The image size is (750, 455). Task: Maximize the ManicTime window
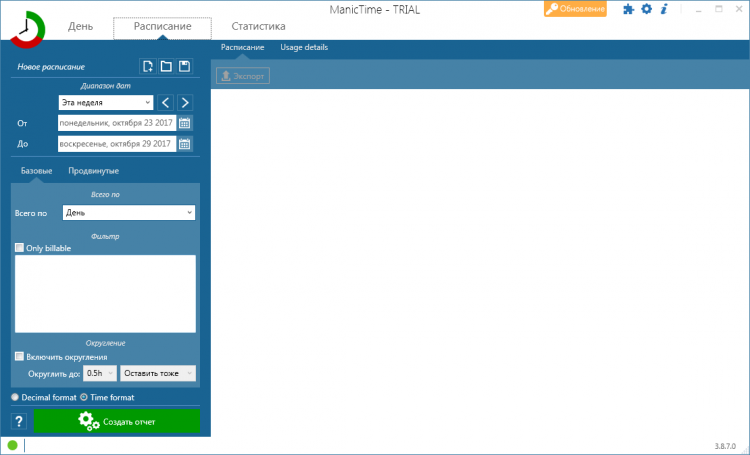(719, 9)
